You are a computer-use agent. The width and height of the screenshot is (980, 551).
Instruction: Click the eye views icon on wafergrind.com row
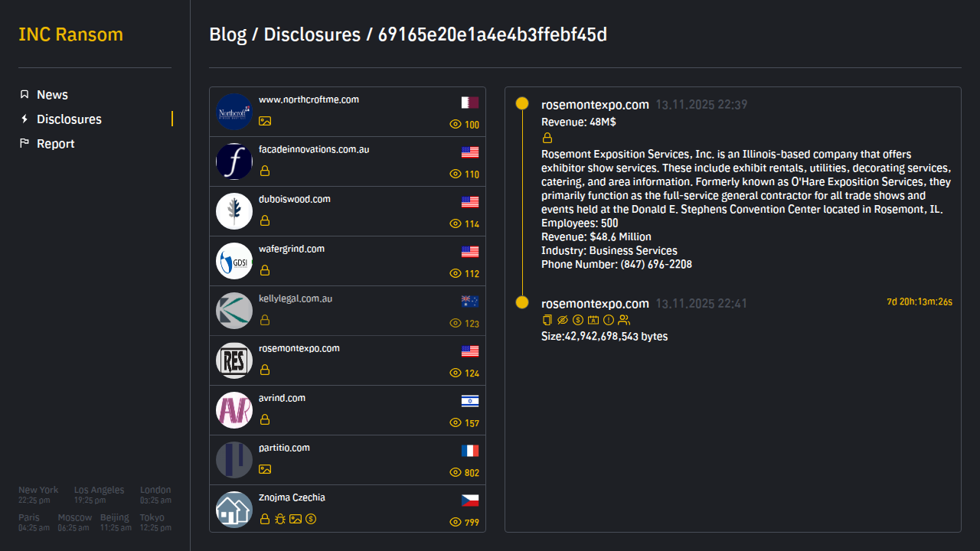(456, 273)
